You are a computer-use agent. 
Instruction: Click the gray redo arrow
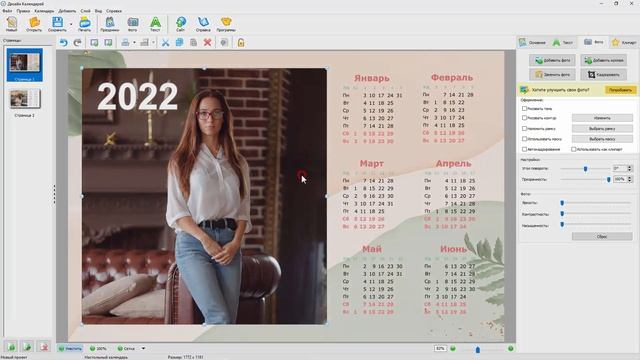pos(78,42)
